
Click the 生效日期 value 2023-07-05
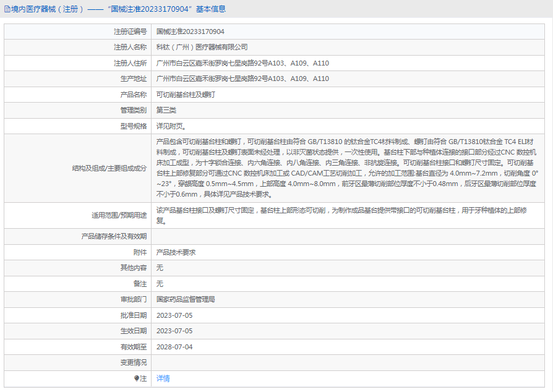(x=174, y=331)
